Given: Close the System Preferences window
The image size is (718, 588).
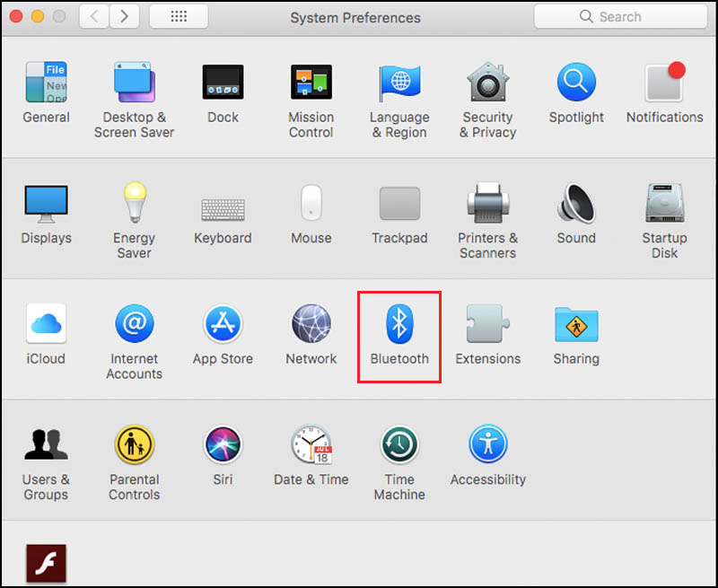Looking at the screenshot, I should (16, 16).
